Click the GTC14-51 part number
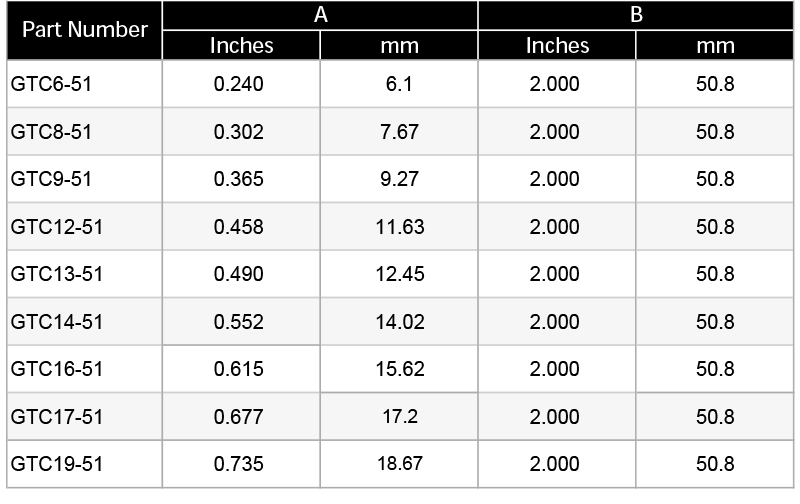This screenshot has width=800, height=504. pyautogui.click(x=56, y=322)
